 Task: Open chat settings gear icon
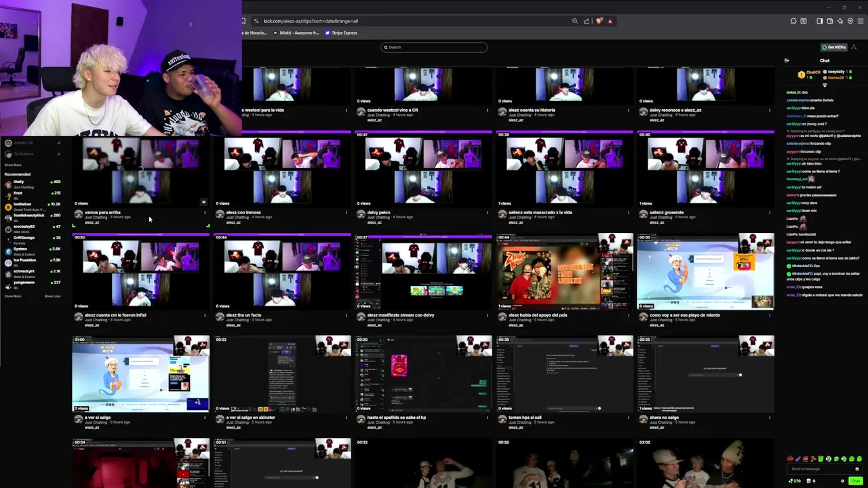click(x=842, y=481)
